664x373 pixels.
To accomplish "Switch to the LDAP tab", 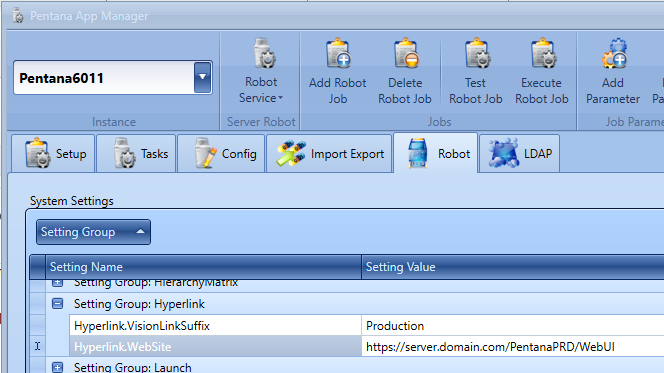I will point(520,154).
